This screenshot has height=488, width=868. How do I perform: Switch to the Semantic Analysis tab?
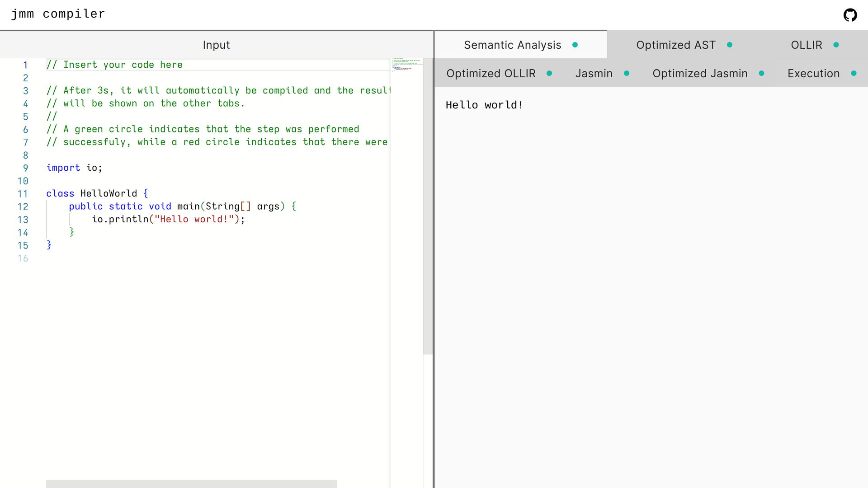coord(512,45)
